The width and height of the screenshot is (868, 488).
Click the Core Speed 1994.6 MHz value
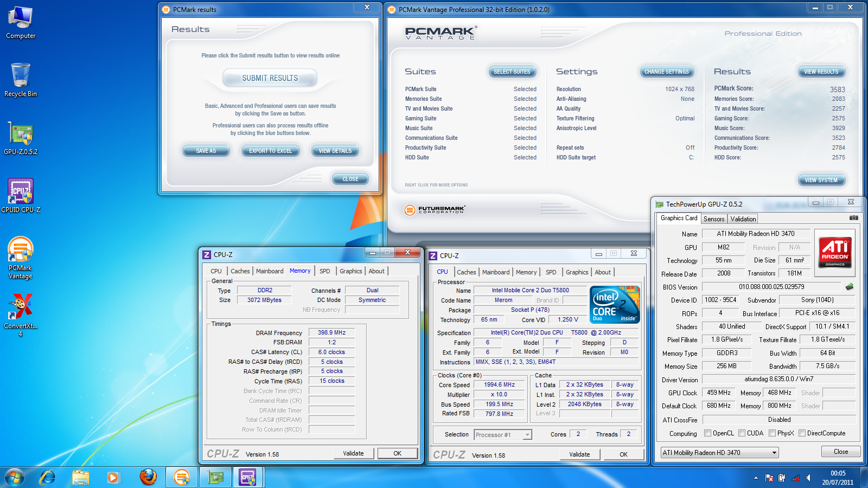[500, 384]
